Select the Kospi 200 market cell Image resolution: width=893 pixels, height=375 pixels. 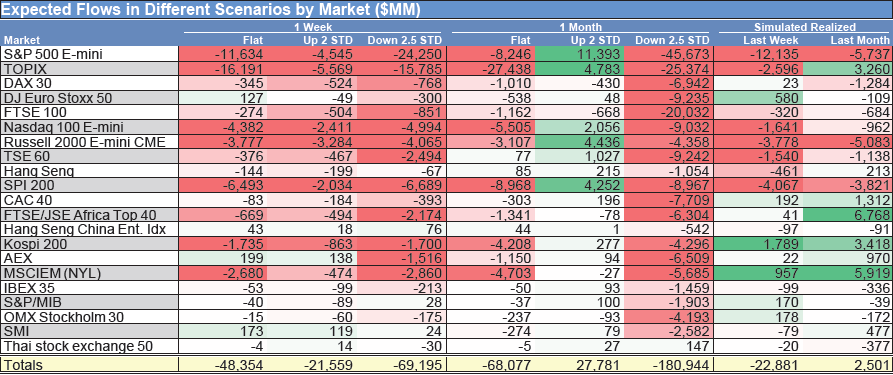(x=91, y=244)
